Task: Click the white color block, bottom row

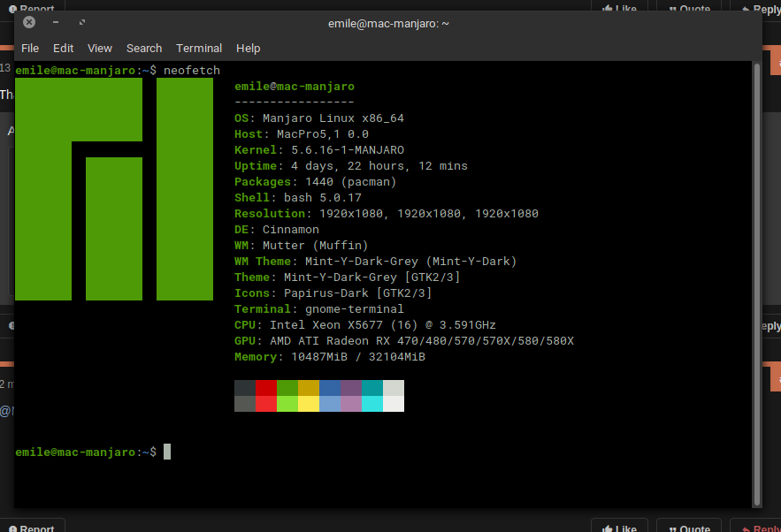Action: (x=394, y=404)
